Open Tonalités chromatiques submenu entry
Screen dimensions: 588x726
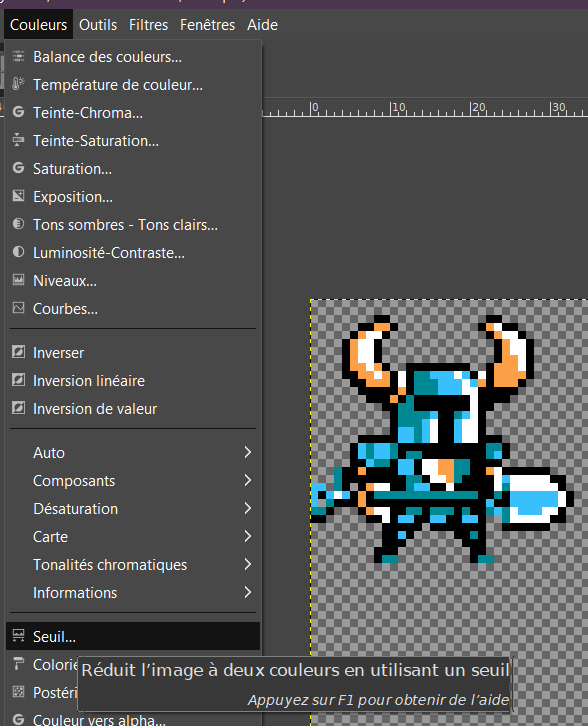(x=133, y=564)
